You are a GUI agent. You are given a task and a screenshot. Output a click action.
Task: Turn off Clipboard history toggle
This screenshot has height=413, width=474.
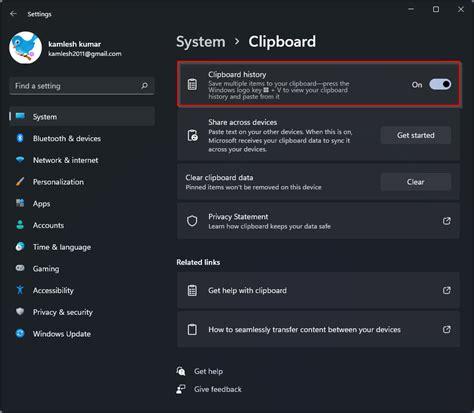[x=440, y=84]
